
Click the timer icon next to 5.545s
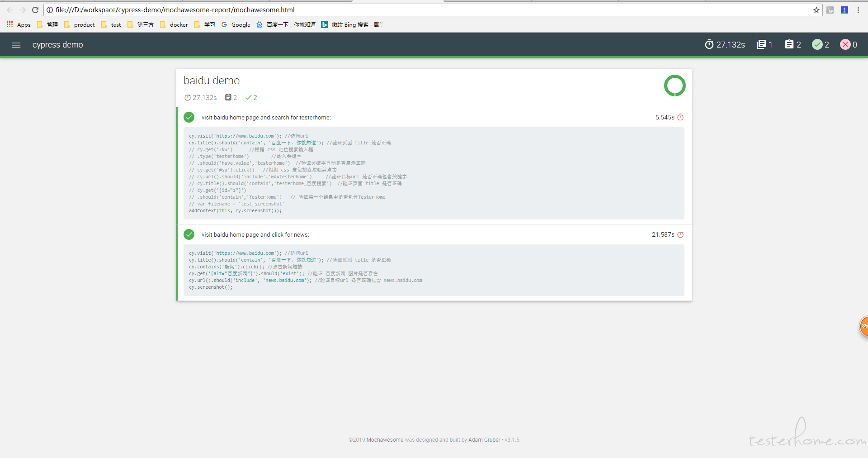point(680,117)
